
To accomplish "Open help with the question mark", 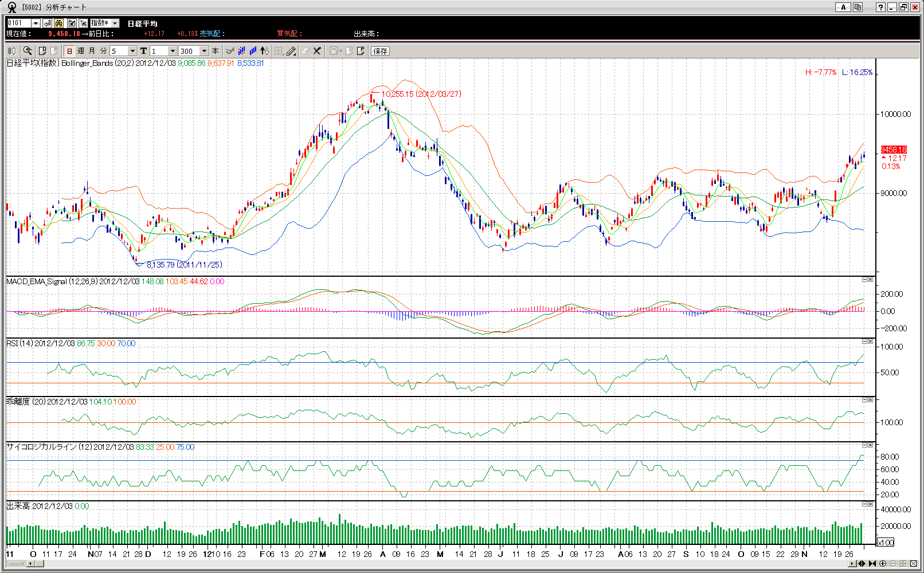I will point(880,7).
